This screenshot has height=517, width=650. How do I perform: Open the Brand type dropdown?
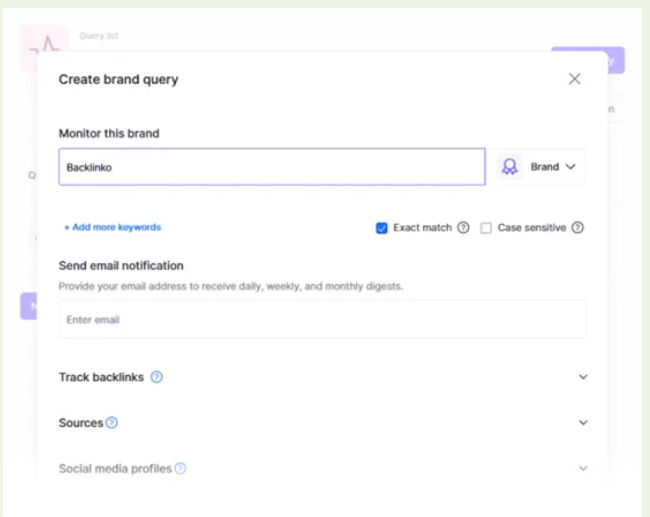(x=552, y=167)
